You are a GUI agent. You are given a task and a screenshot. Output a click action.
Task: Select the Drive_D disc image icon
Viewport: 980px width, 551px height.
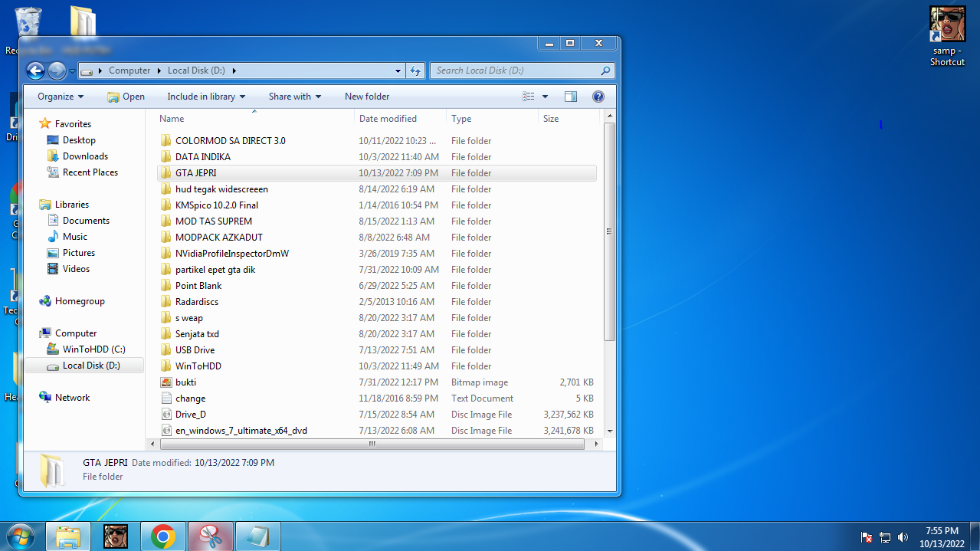pyautogui.click(x=166, y=415)
